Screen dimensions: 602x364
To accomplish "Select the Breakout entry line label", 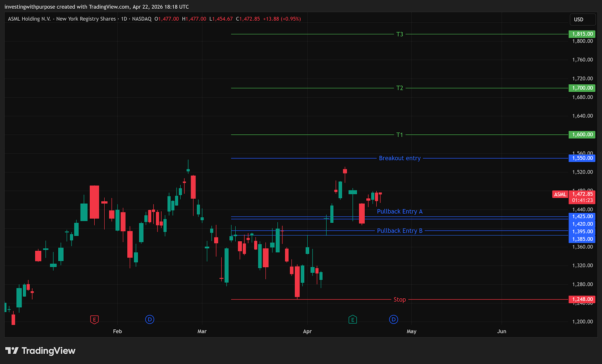I will click(399, 158).
